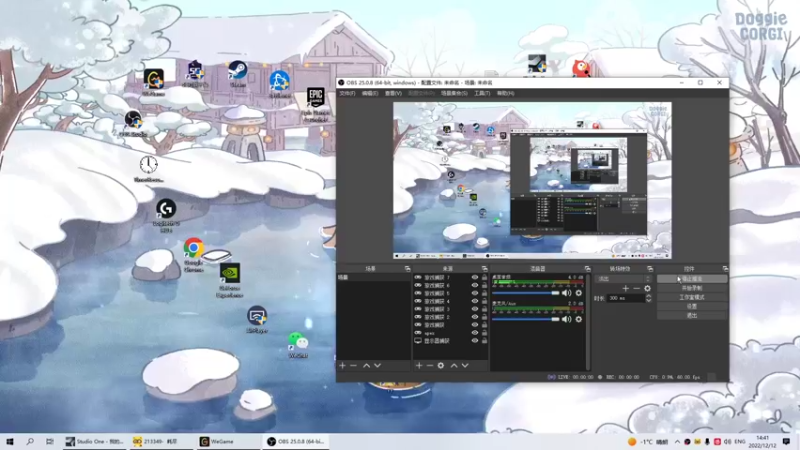Lock the 窗口捕获 2 source

pos(484,317)
